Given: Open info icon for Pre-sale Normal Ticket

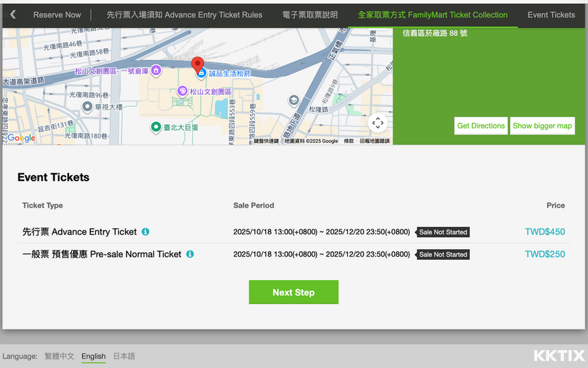Looking at the screenshot, I should [x=190, y=255].
